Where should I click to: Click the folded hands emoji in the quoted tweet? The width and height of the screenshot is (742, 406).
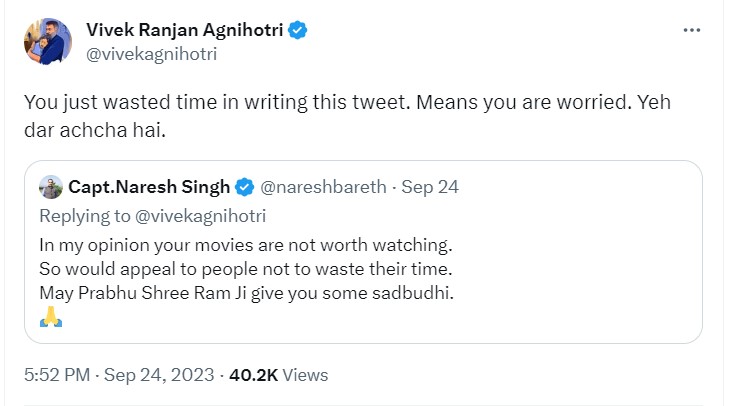click(52, 319)
